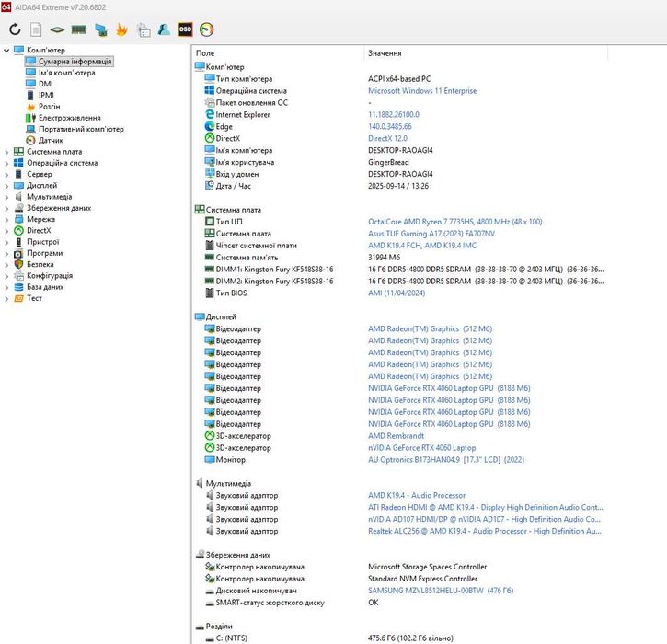Select the DirectX category in the tree
The height and width of the screenshot is (644, 667).
point(39,231)
